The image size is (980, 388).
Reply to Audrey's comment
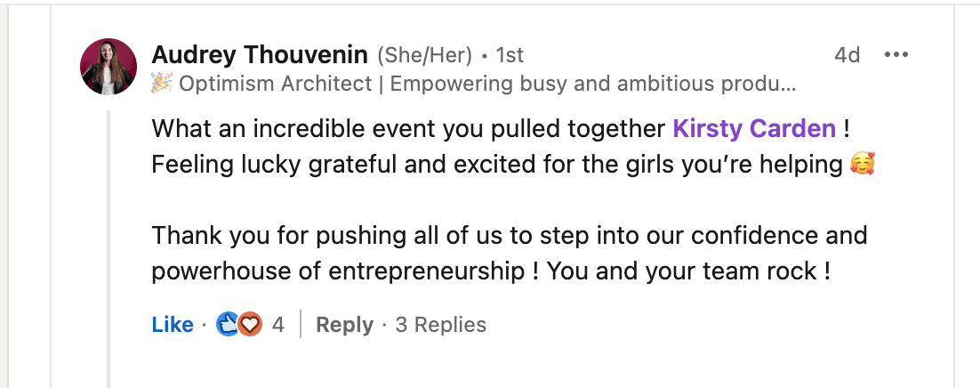(344, 325)
